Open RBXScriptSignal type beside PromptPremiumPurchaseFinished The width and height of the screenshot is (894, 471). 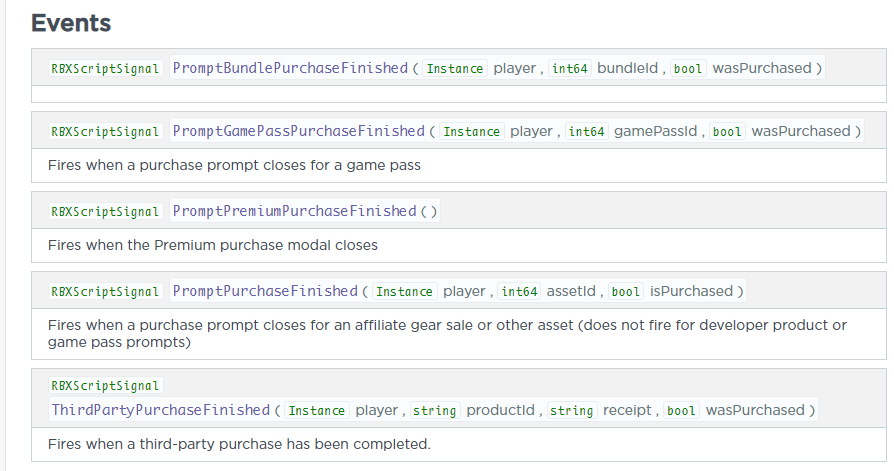[x=105, y=212]
